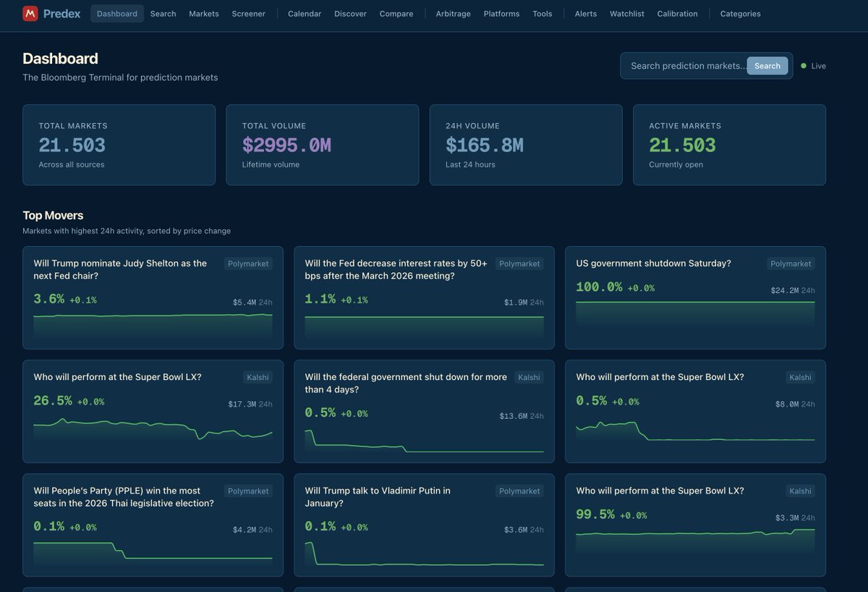The width and height of the screenshot is (868, 592).
Task: Click Polymarket badge on Thai election card
Action: (x=248, y=491)
